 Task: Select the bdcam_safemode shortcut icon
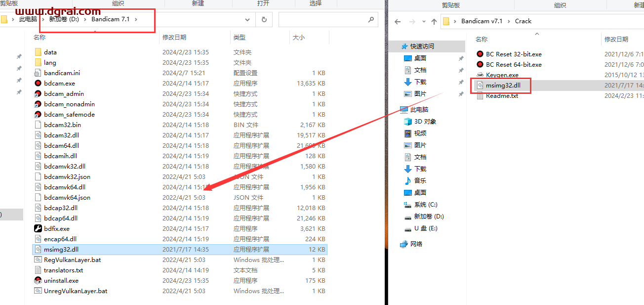pyautogui.click(x=38, y=114)
